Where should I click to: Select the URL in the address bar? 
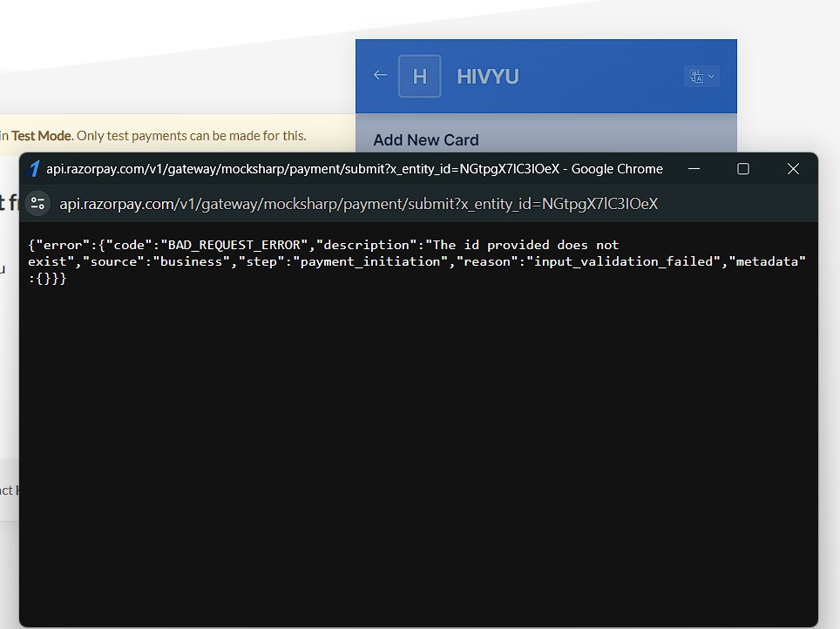(x=357, y=202)
